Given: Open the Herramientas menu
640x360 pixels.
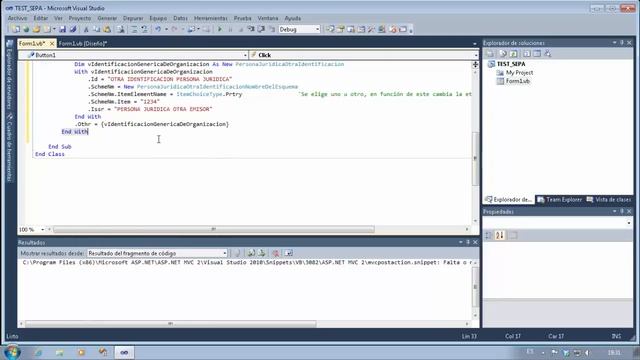Looking at the screenshot, I should point(210,18).
